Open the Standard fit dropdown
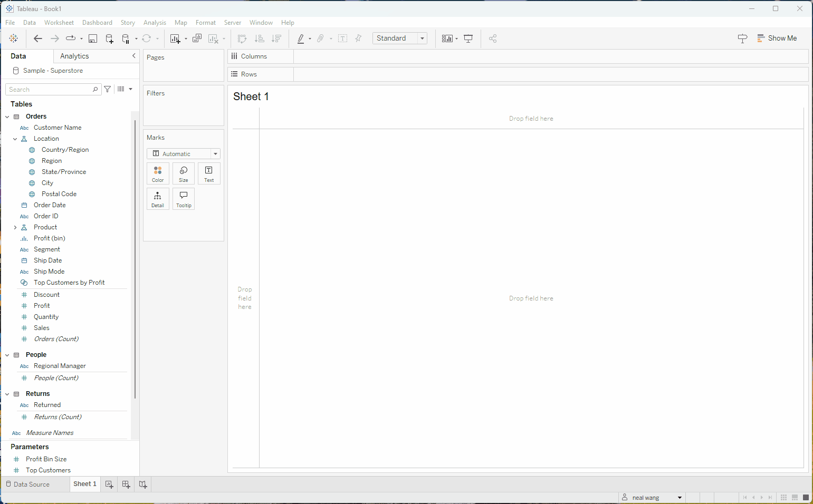The width and height of the screenshot is (813, 504). [399, 38]
